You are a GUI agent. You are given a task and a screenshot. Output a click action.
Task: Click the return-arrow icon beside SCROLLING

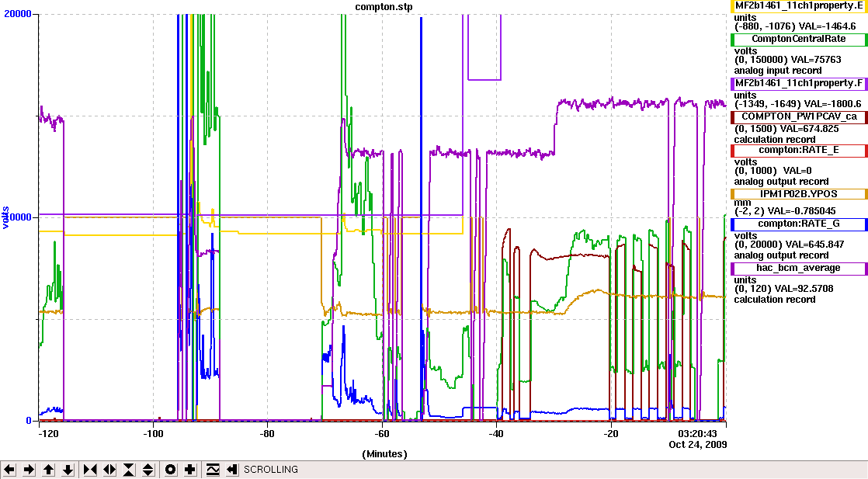click(232, 470)
